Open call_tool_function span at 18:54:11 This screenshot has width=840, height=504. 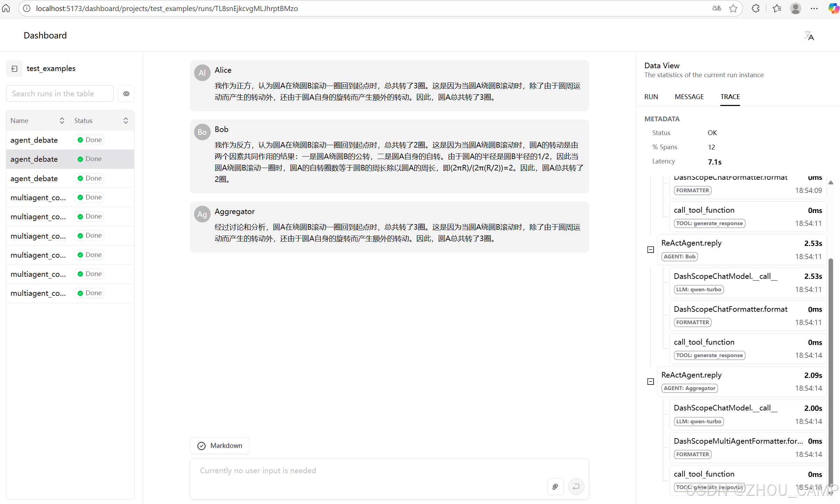coord(748,216)
